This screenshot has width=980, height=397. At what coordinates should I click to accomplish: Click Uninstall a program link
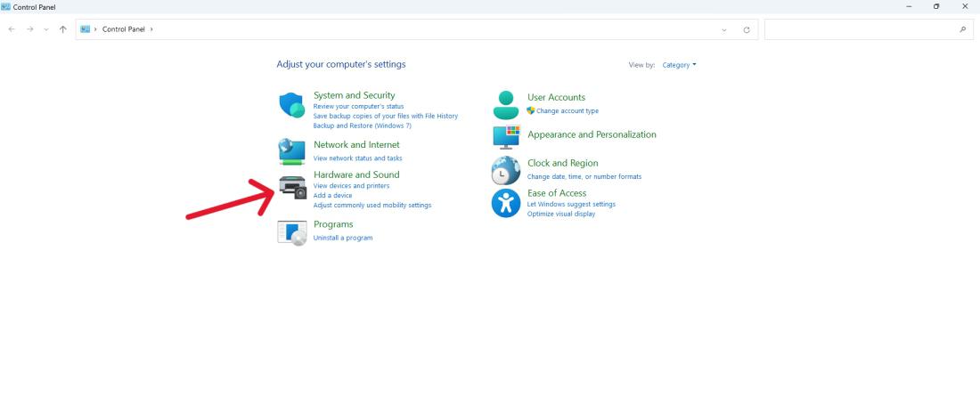[343, 238]
